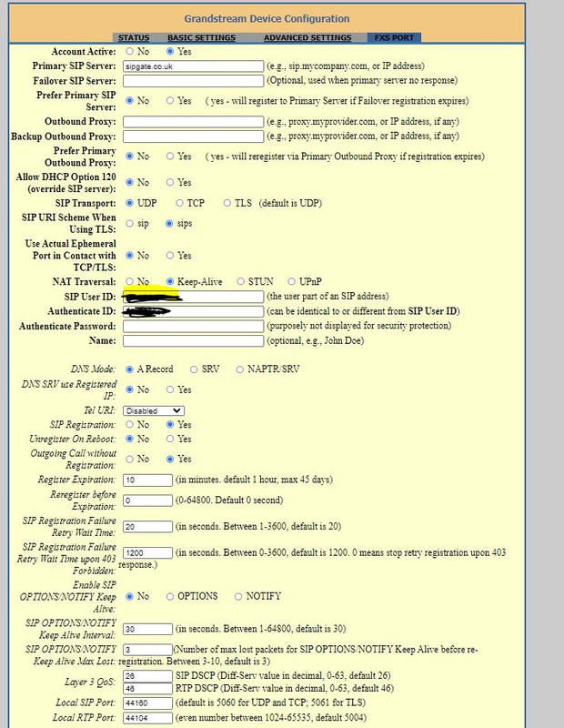Open the STATUS tab
The image size is (564, 728).
point(134,37)
